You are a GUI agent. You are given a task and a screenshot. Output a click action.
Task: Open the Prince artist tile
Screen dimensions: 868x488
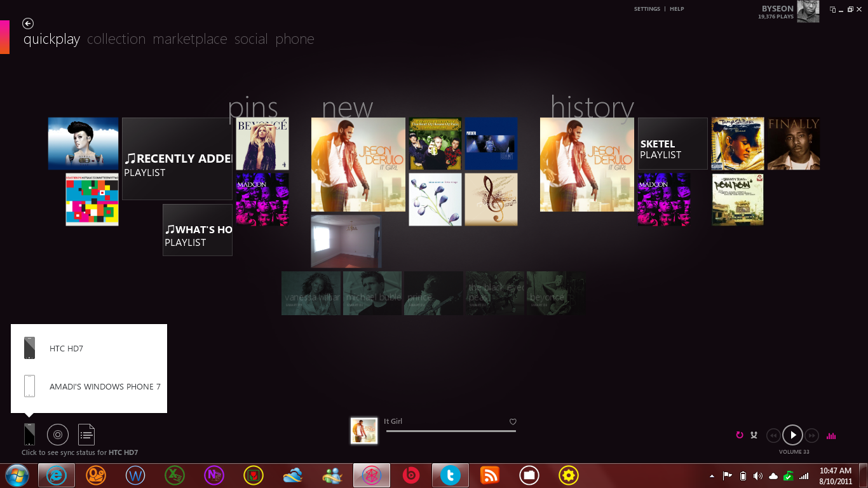point(433,294)
